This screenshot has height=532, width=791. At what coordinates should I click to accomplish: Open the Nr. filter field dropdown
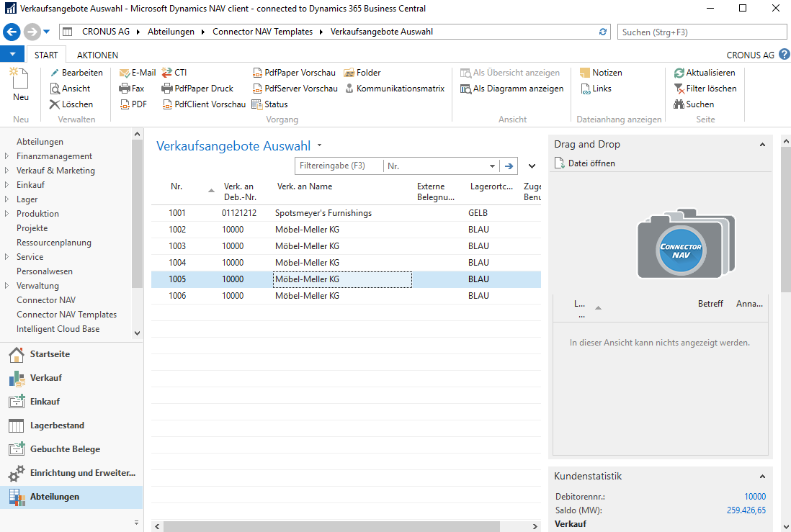pyautogui.click(x=492, y=166)
